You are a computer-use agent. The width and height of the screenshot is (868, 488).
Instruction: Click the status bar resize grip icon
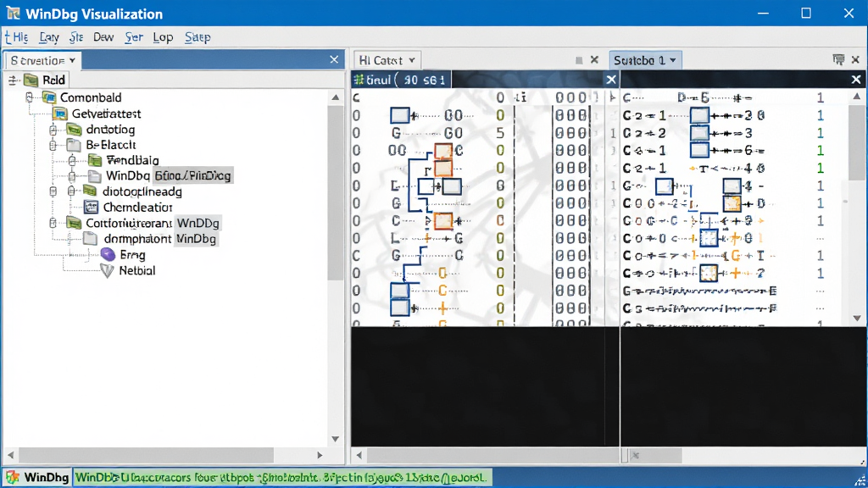coord(861,480)
